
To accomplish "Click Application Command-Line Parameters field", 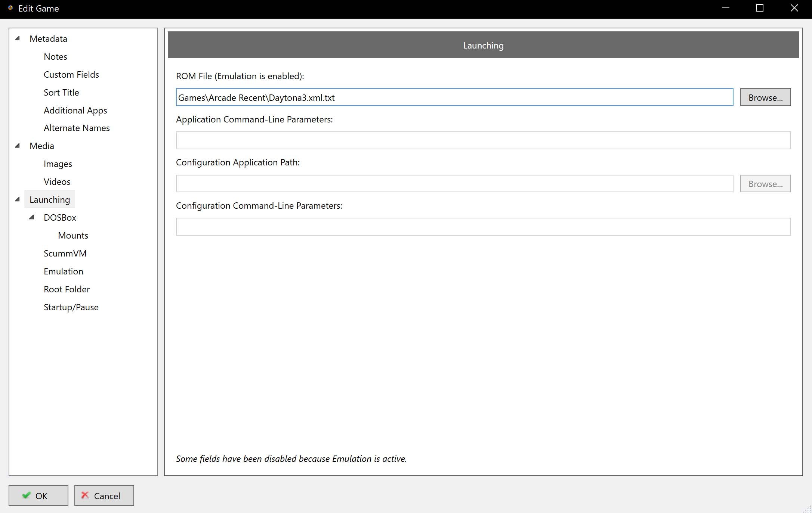I will [x=483, y=140].
